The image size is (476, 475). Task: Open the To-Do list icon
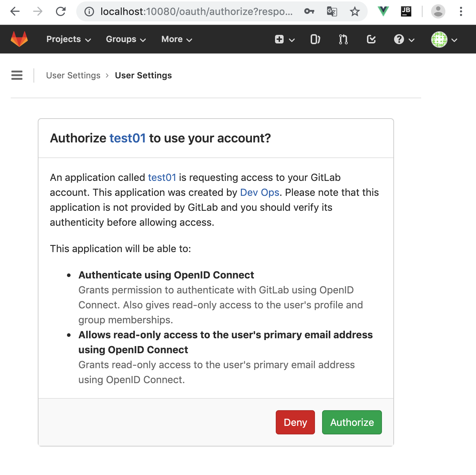(x=371, y=39)
